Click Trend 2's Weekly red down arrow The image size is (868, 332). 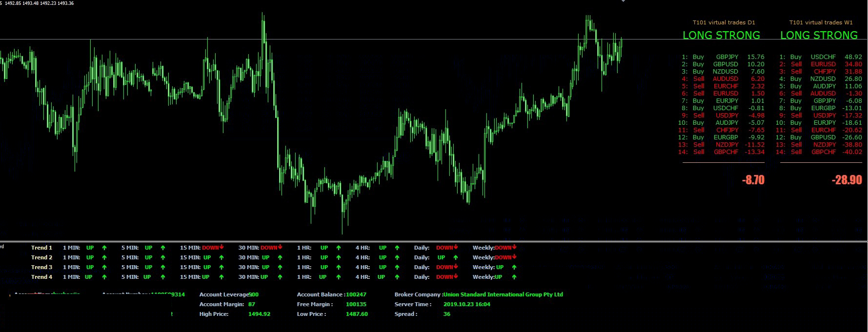click(514, 257)
